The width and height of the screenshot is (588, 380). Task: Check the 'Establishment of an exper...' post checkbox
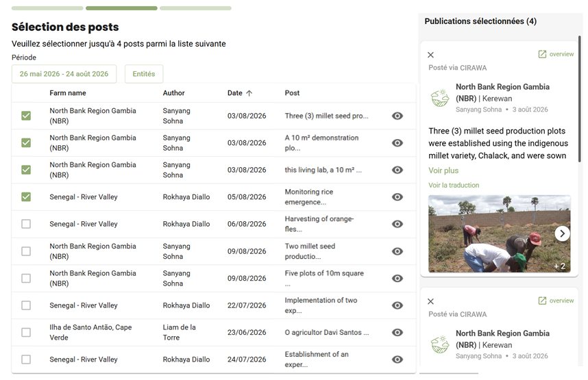tap(26, 359)
